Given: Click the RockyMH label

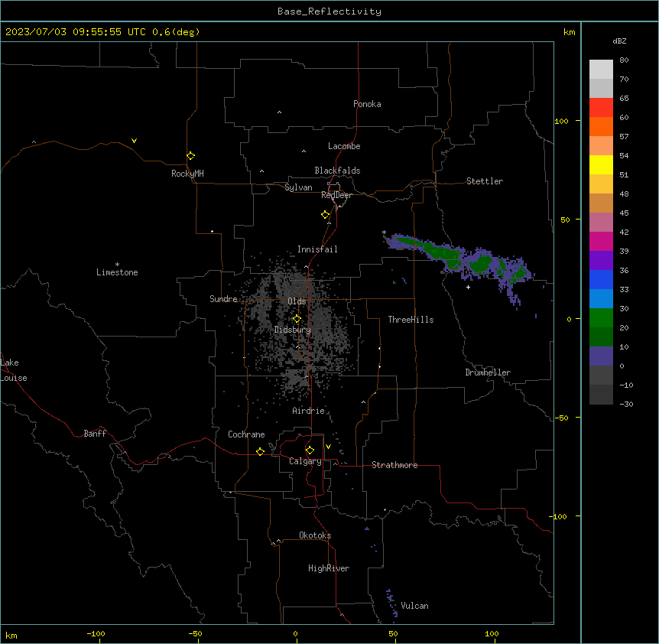Looking at the screenshot, I should [x=187, y=174].
